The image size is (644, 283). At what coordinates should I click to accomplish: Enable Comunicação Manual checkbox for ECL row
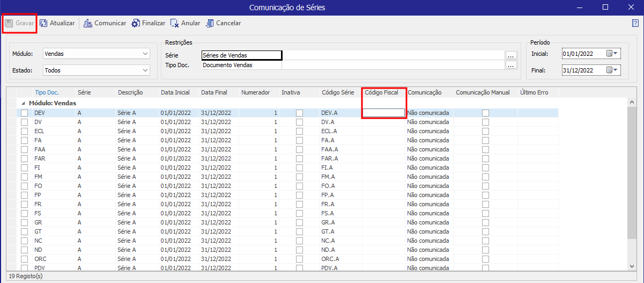pyautogui.click(x=485, y=131)
